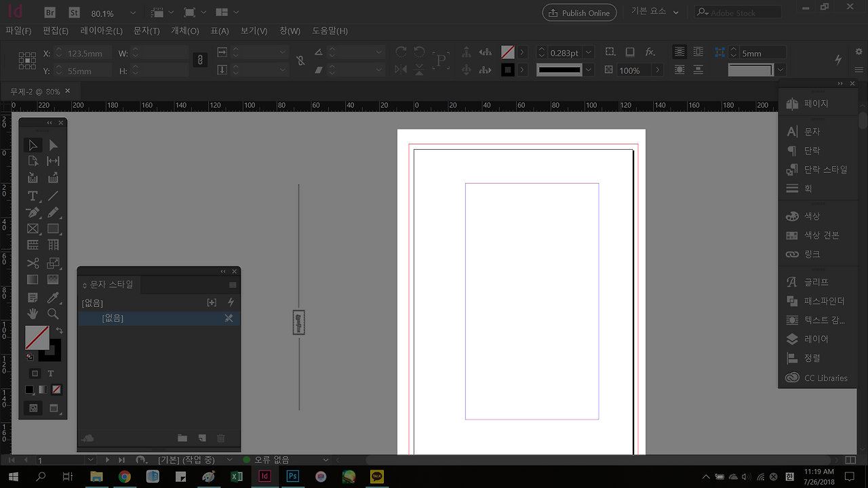Viewport: 868px width, 488px height.
Task: Select the Zoom magnifier tool
Action: point(53,314)
